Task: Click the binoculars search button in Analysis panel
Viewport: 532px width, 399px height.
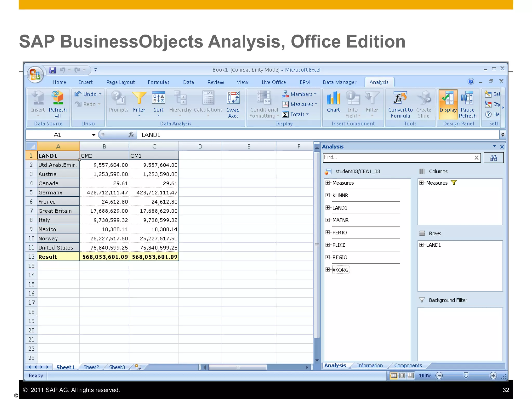Action: click(494, 158)
